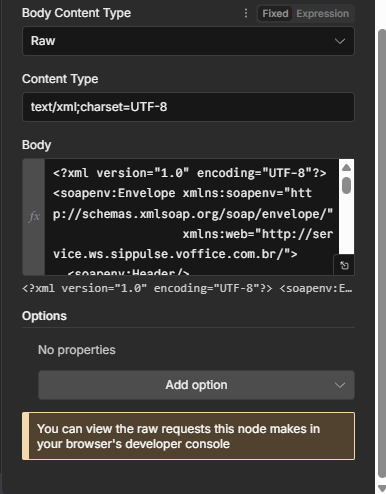
Task: Click the No properties text
Action: coord(77,350)
